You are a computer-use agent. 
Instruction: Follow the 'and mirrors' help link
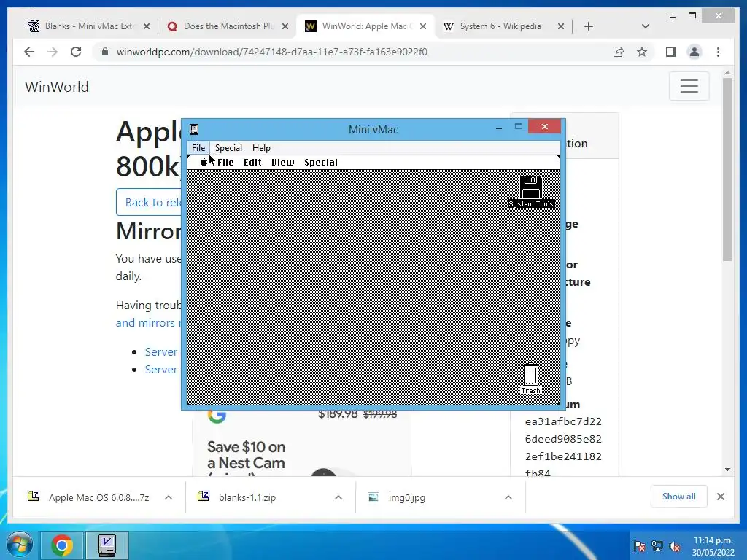(x=148, y=323)
